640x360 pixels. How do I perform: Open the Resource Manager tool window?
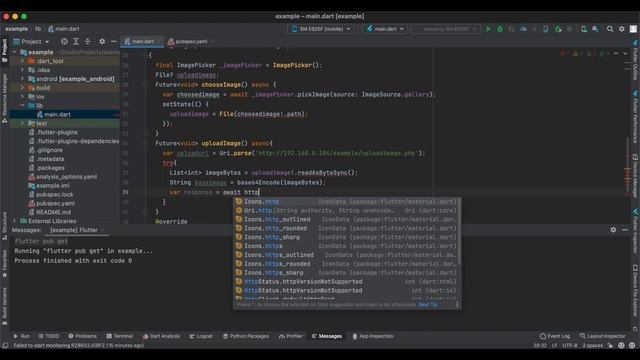(x=4, y=98)
